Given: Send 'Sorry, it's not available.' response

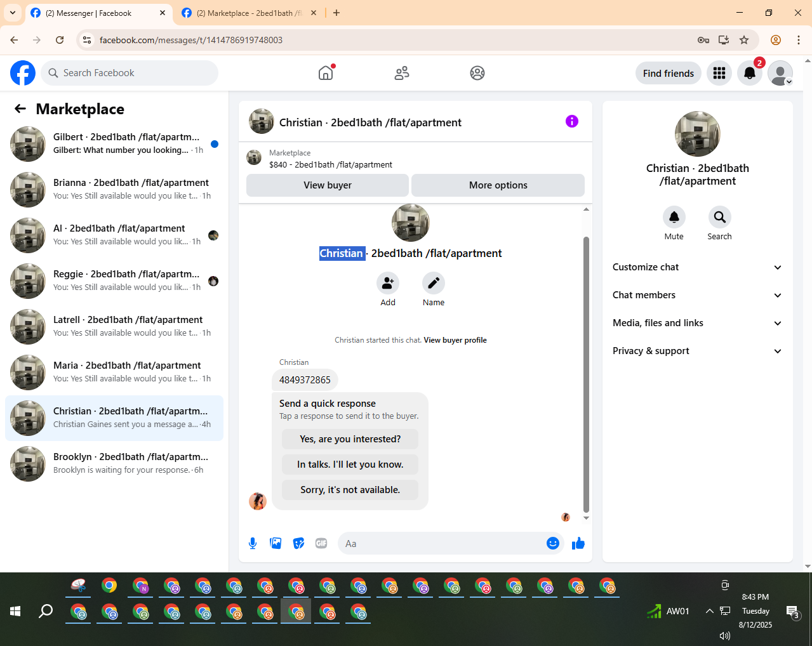Looking at the screenshot, I should [x=350, y=490].
